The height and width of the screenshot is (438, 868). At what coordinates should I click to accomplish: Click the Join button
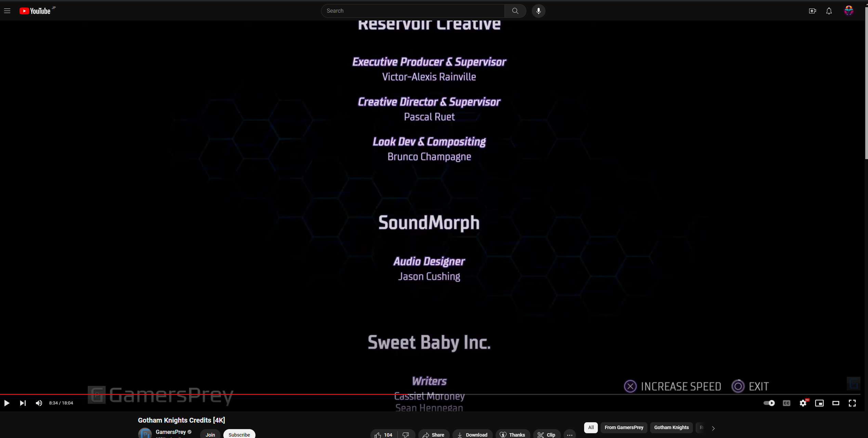click(210, 434)
